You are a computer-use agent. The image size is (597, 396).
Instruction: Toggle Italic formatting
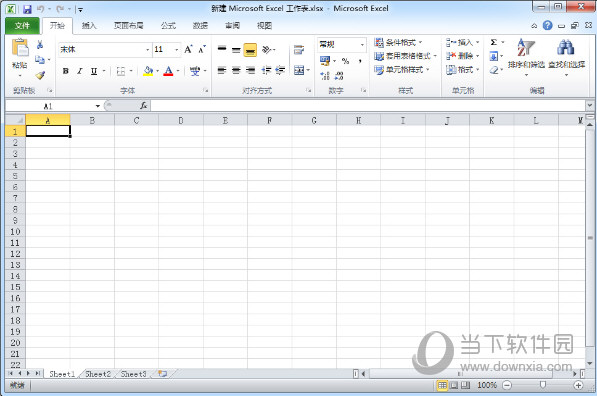pos(80,71)
